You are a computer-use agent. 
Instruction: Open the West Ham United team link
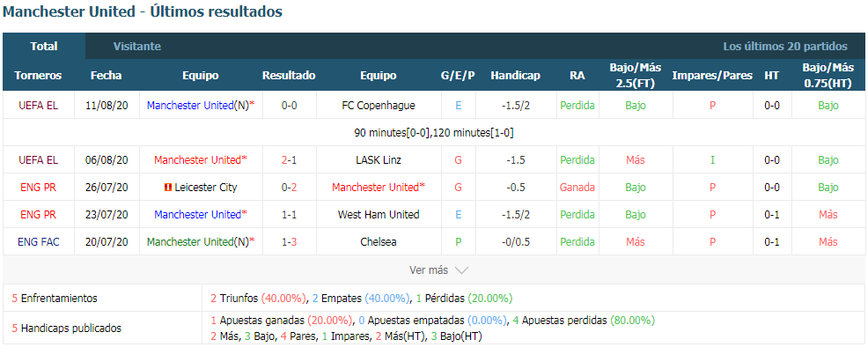pyautogui.click(x=379, y=215)
